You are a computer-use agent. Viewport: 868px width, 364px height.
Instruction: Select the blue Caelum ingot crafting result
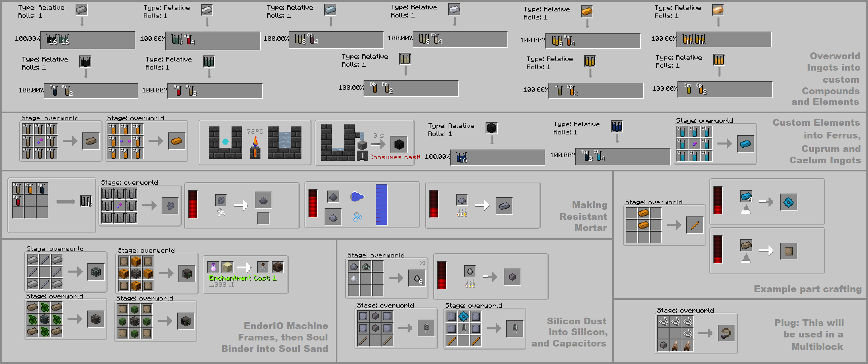745,144
